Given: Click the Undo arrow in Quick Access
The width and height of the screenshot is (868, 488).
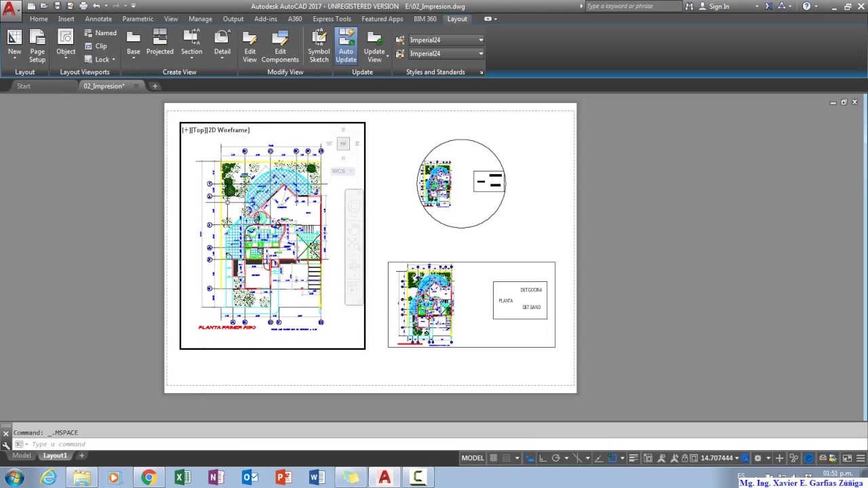Looking at the screenshot, I should [96, 6].
